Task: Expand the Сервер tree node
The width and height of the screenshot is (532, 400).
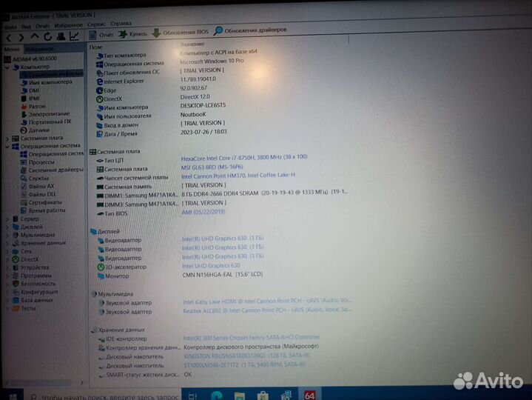Action: [7, 219]
